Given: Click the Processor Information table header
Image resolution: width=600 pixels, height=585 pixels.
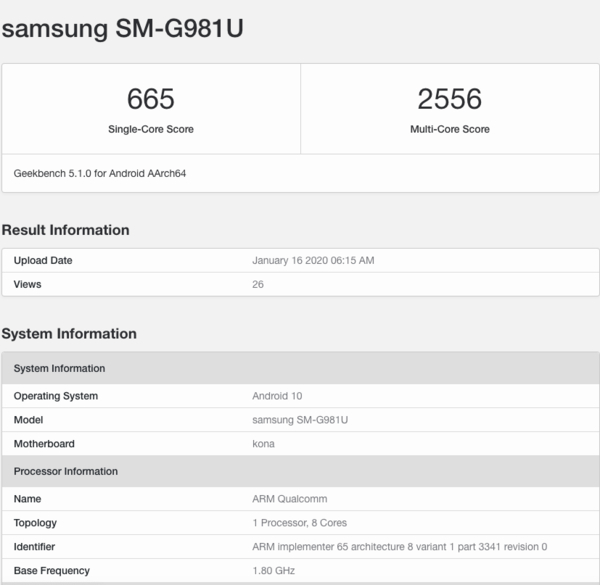Looking at the screenshot, I should tap(66, 471).
